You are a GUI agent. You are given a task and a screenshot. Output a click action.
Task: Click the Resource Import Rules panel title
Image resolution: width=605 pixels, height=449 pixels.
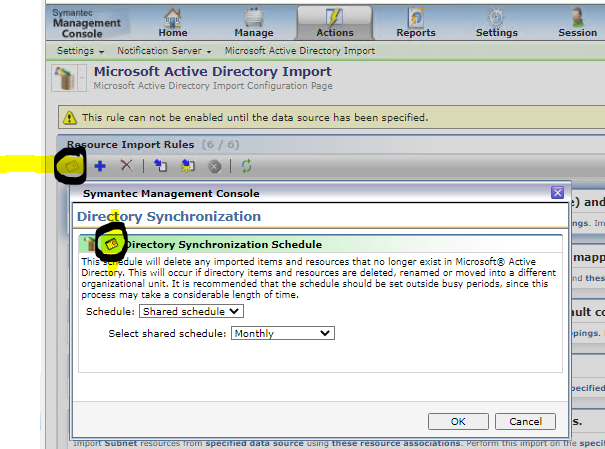coord(130,145)
